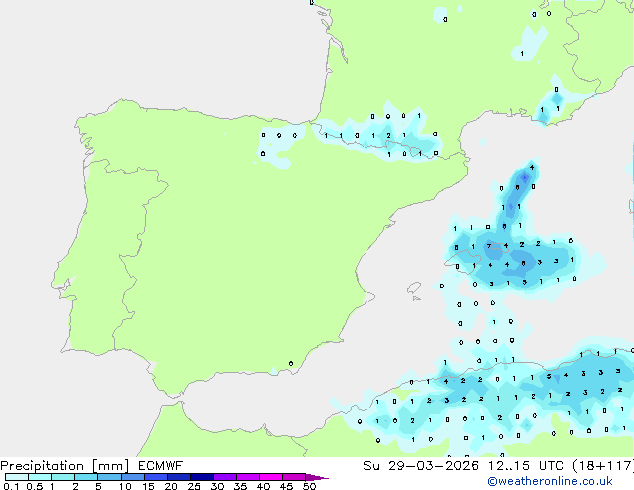Click the '0.5' legend scale label
Screen dimensions: 634x490
[x=34, y=486]
